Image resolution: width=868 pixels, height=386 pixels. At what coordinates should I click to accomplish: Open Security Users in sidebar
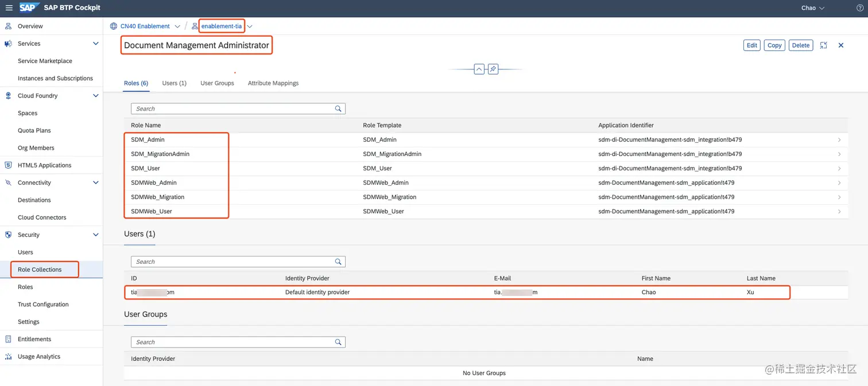[25, 252]
